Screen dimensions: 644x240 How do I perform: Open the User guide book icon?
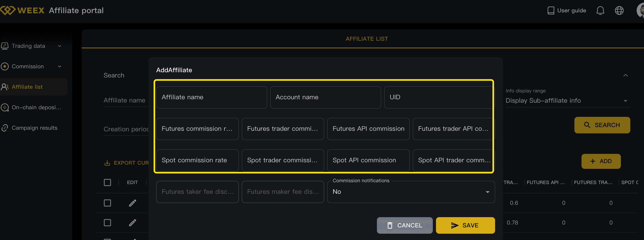(551, 11)
